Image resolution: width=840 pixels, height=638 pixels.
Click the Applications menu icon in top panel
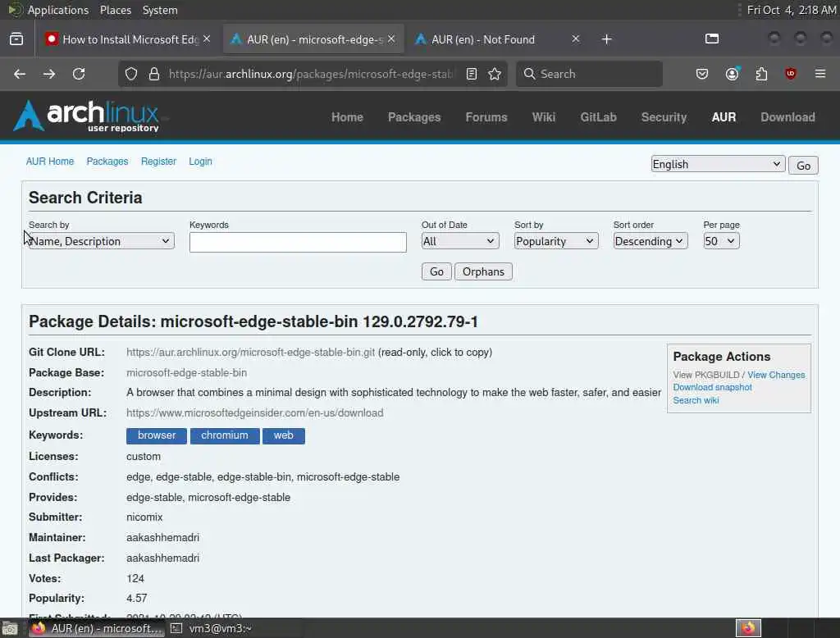[x=15, y=10]
